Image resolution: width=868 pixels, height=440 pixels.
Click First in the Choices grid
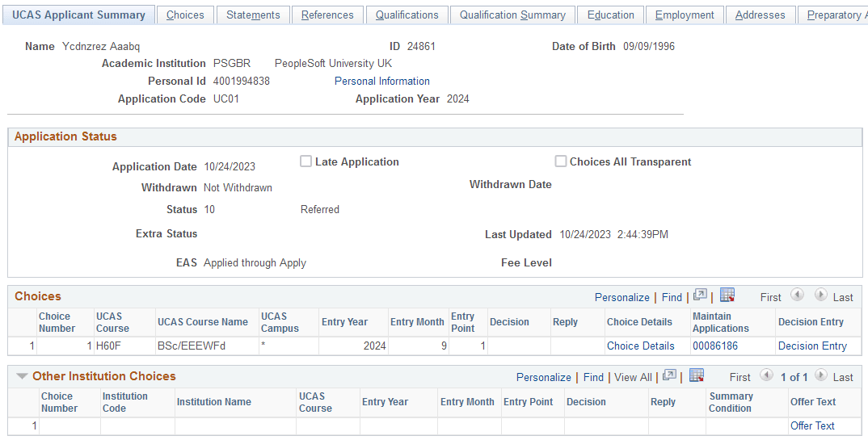770,297
